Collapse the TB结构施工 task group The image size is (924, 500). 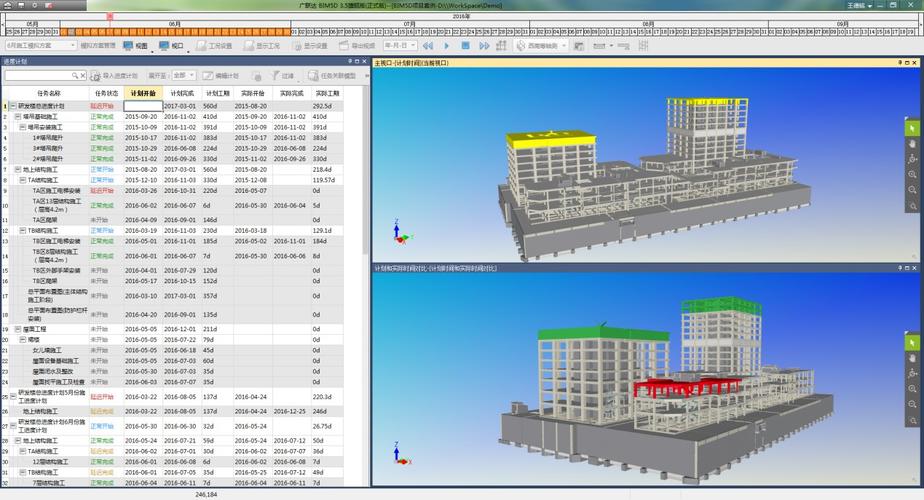(x=23, y=230)
